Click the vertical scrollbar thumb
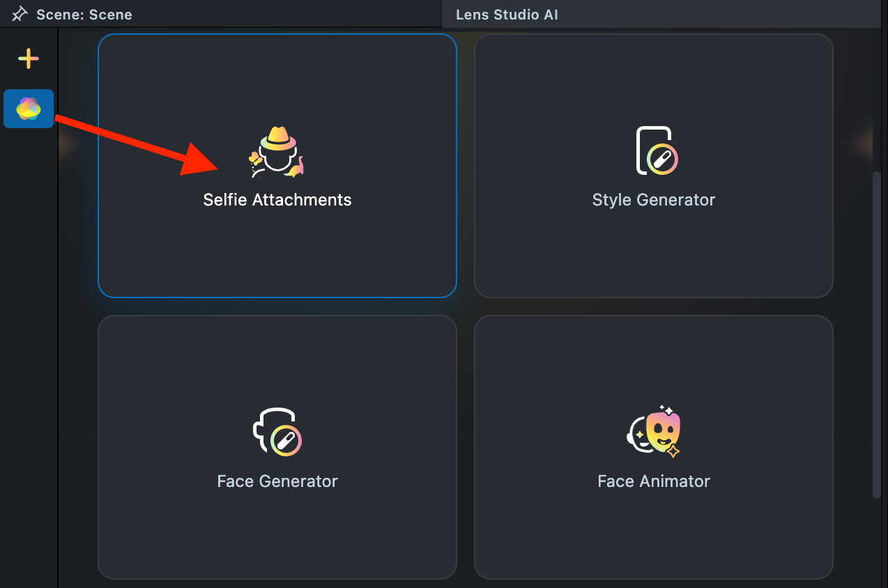 (877, 334)
